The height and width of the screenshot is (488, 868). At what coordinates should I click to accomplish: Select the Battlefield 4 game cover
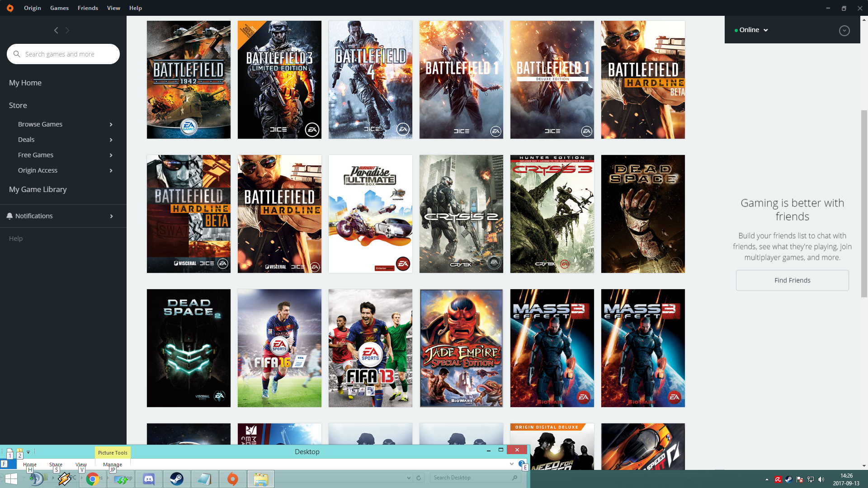point(370,80)
